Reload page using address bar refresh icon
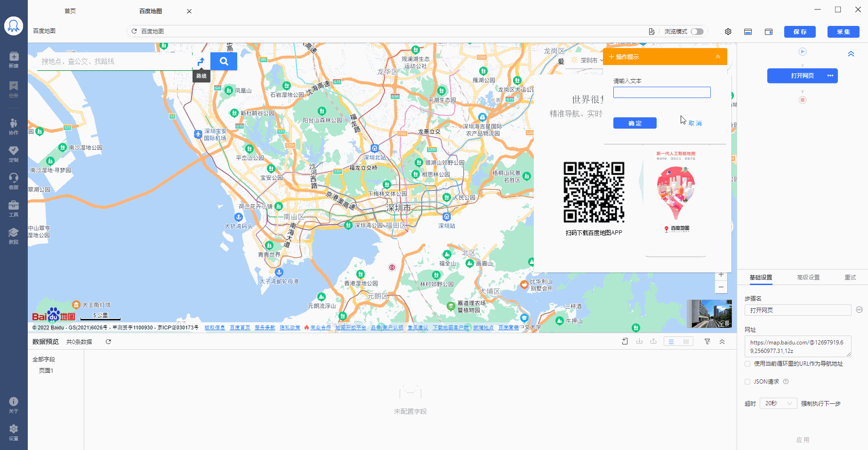This screenshot has width=868, height=450. (134, 31)
